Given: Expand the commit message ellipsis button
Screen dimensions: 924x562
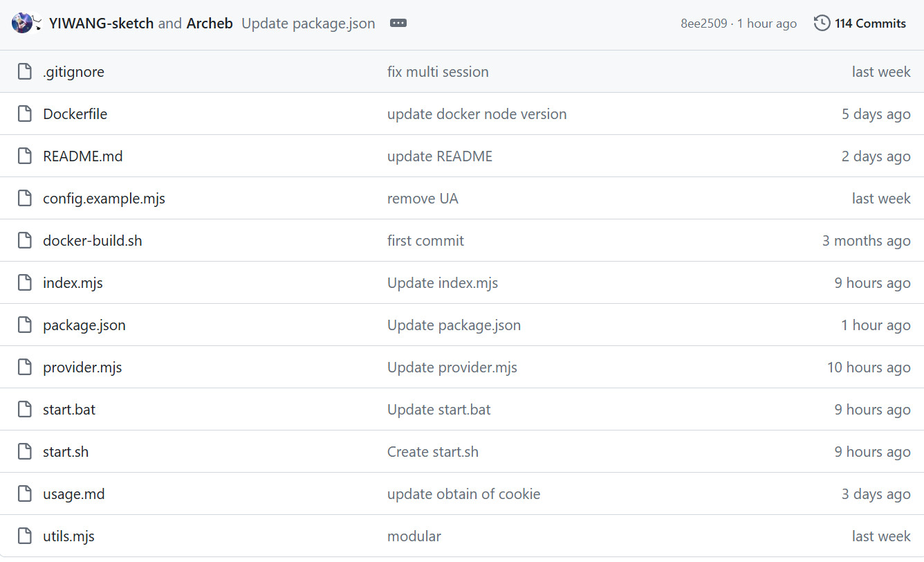Looking at the screenshot, I should (398, 23).
